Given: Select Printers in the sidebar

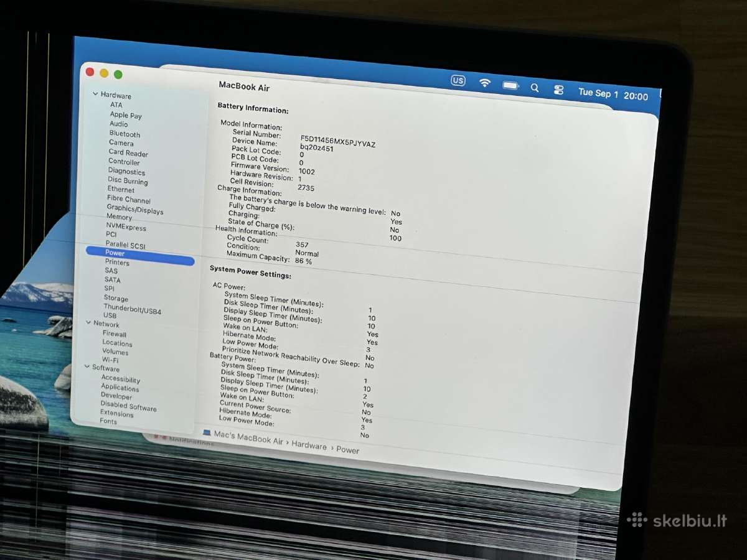Looking at the screenshot, I should pos(117,263).
